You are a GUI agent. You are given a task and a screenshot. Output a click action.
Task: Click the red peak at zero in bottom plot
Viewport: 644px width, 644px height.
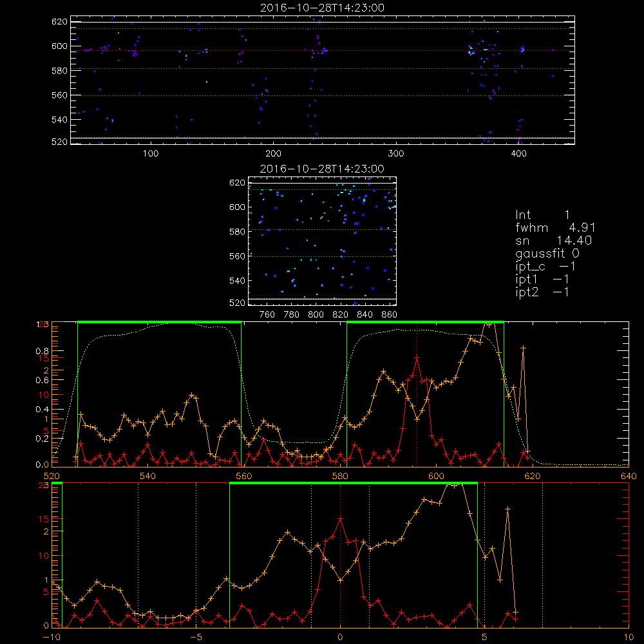pyautogui.click(x=340, y=520)
